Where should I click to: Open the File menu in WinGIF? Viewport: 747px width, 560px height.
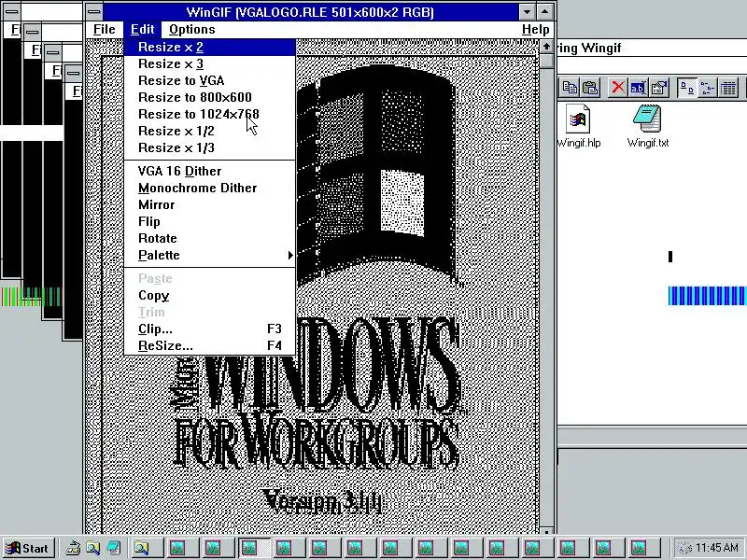click(x=104, y=30)
